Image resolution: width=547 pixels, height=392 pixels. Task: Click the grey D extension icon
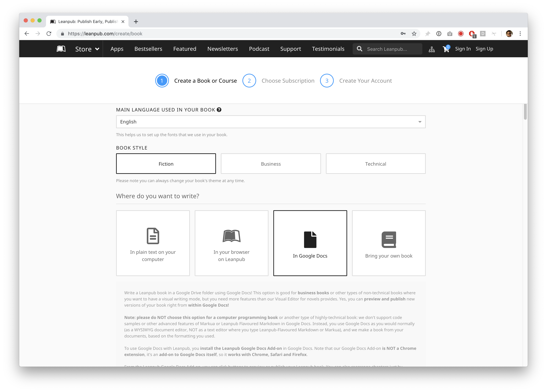[x=483, y=34]
